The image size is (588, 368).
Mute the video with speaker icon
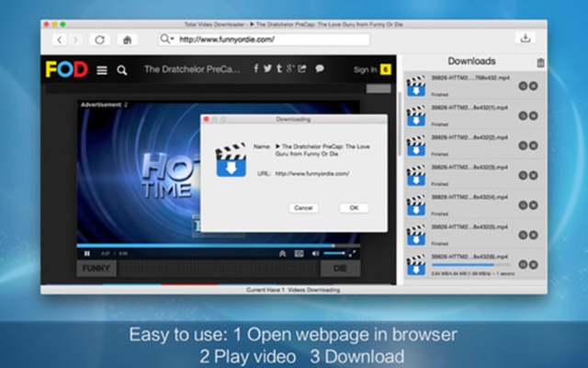(x=315, y=254)
